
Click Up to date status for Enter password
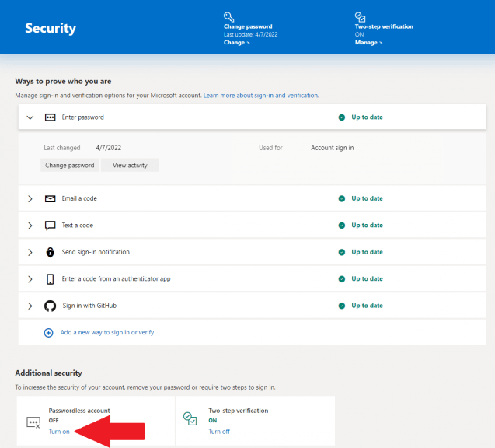click(367, 117)
